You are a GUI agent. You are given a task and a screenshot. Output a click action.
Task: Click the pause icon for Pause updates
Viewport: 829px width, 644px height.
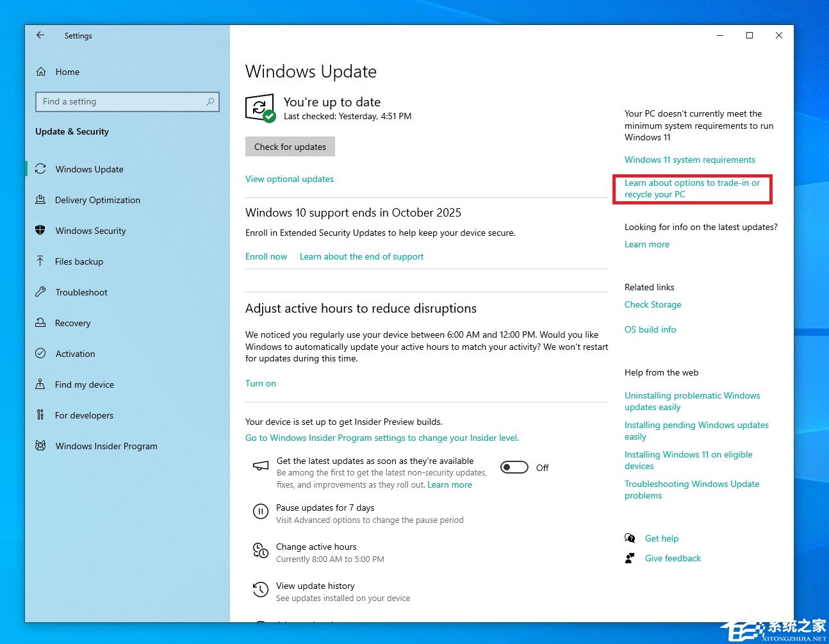coord(260,511)
